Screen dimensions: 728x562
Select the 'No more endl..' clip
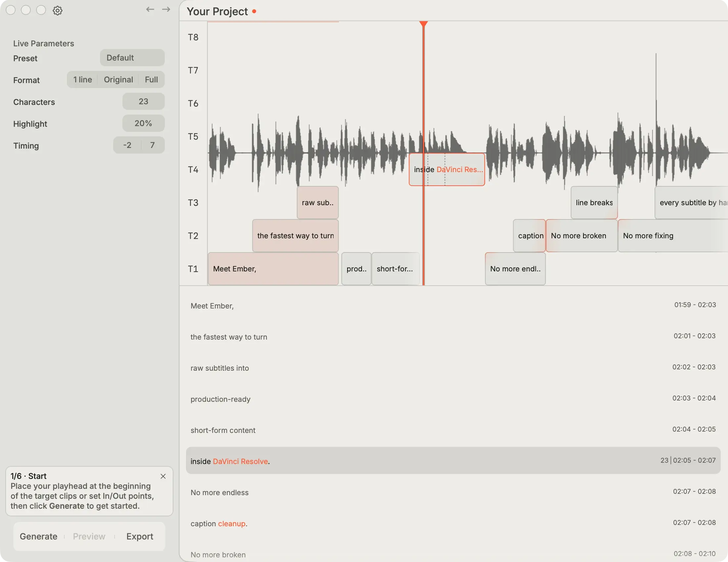click(515, 269)
